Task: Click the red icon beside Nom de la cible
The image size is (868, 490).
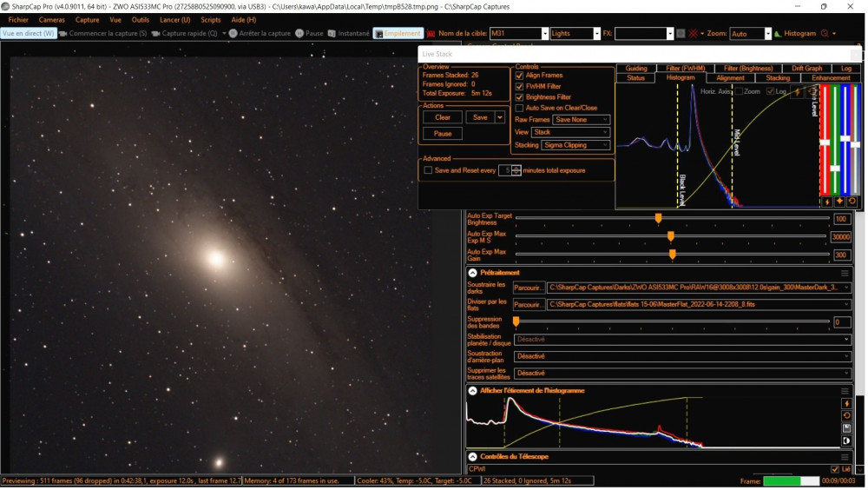Action: click(431, 33)
